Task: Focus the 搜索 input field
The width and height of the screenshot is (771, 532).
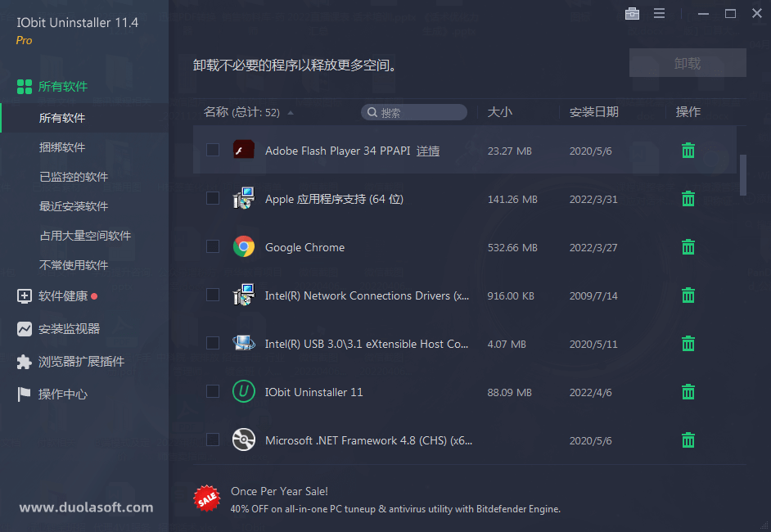Action: tap(414, 113)
